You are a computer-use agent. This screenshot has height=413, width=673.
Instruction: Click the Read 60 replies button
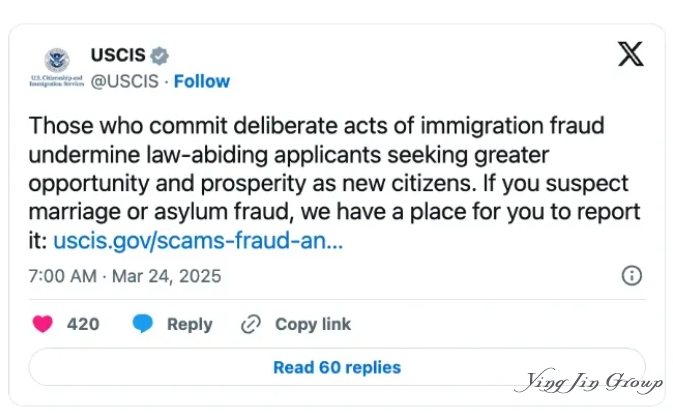coord(337,367)
